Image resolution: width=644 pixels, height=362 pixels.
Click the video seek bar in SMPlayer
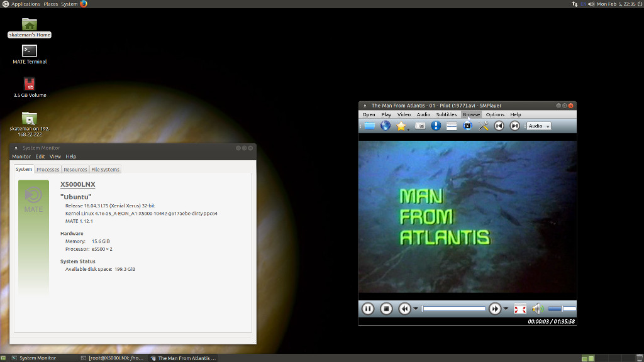(454, 309)
